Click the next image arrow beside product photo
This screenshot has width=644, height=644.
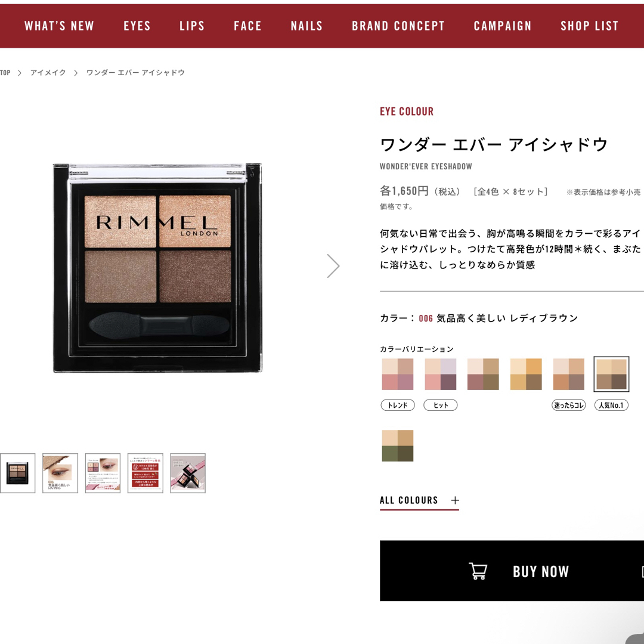click(333, 266)
